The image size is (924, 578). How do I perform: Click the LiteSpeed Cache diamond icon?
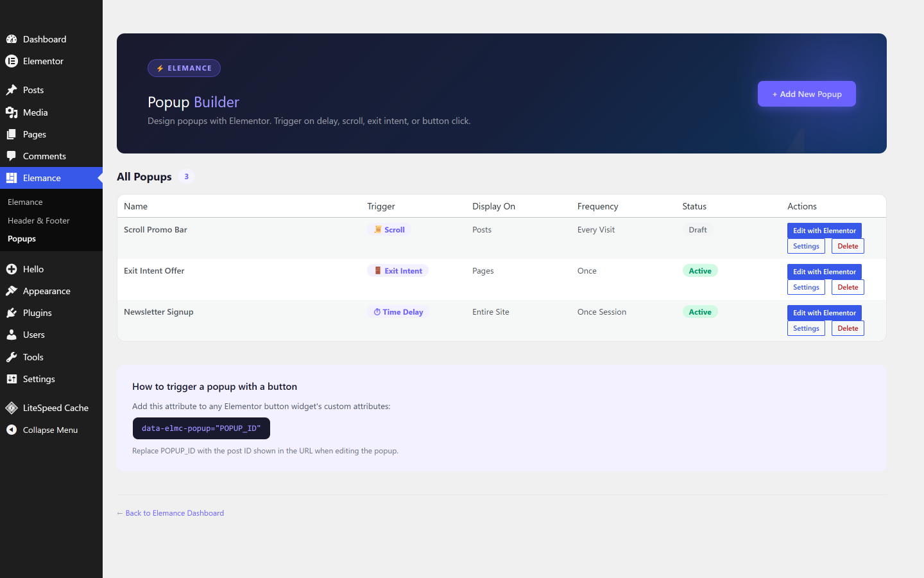point(12,408)
